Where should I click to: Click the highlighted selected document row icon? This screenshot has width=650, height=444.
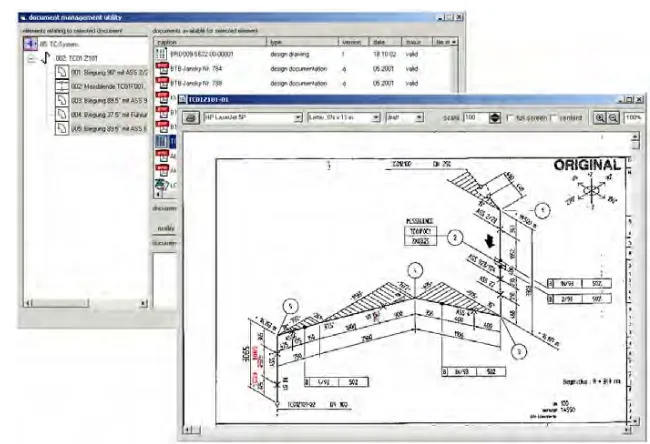[161, 141]
